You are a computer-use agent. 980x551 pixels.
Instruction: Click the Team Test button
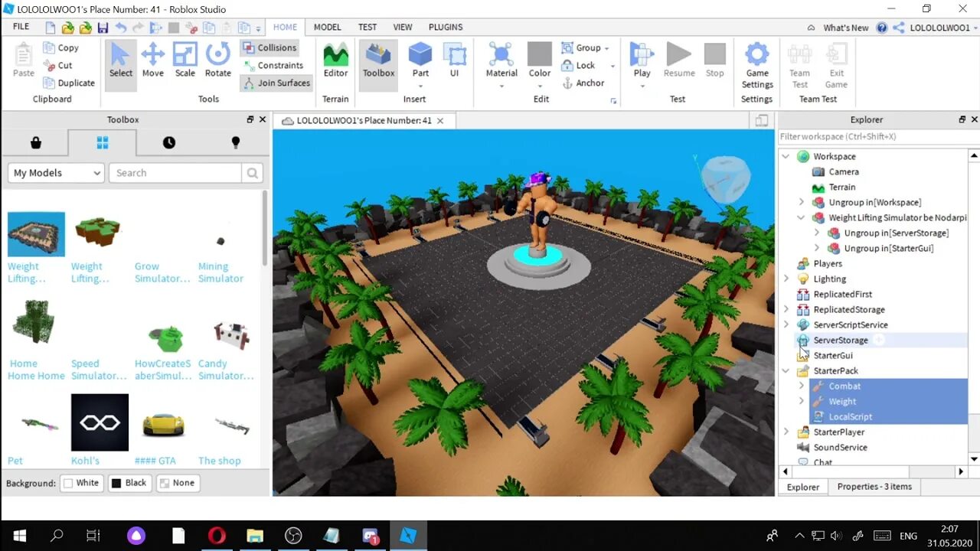tap(799, 66)
